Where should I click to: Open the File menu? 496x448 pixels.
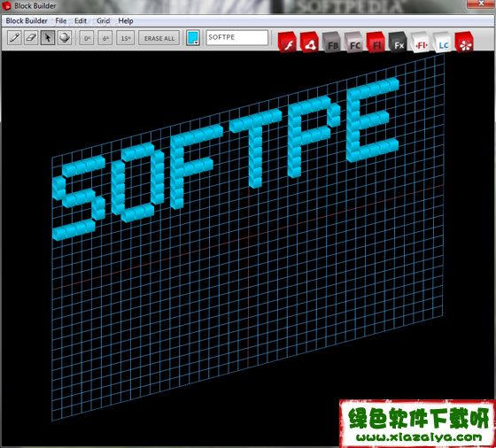61,21
